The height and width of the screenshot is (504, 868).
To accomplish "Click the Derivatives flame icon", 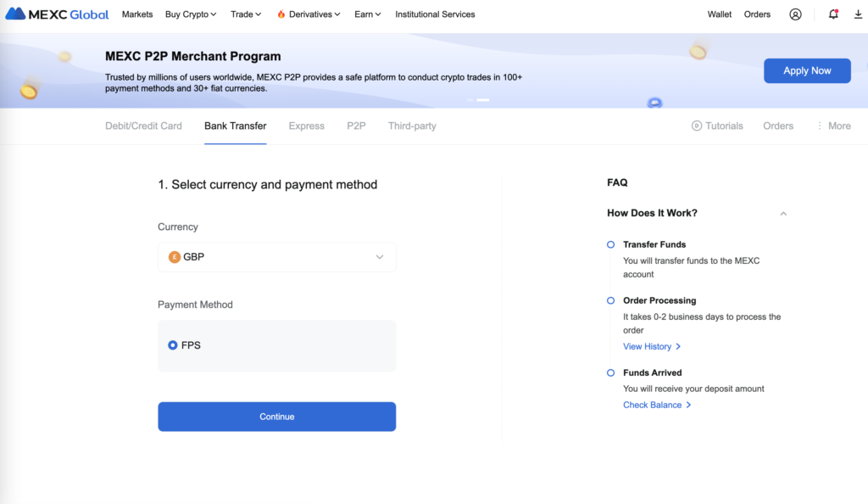I will tap(281, 14).
